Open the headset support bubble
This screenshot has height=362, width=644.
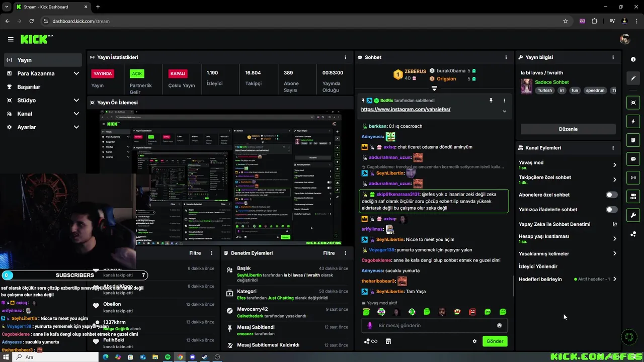click(628, 337)
